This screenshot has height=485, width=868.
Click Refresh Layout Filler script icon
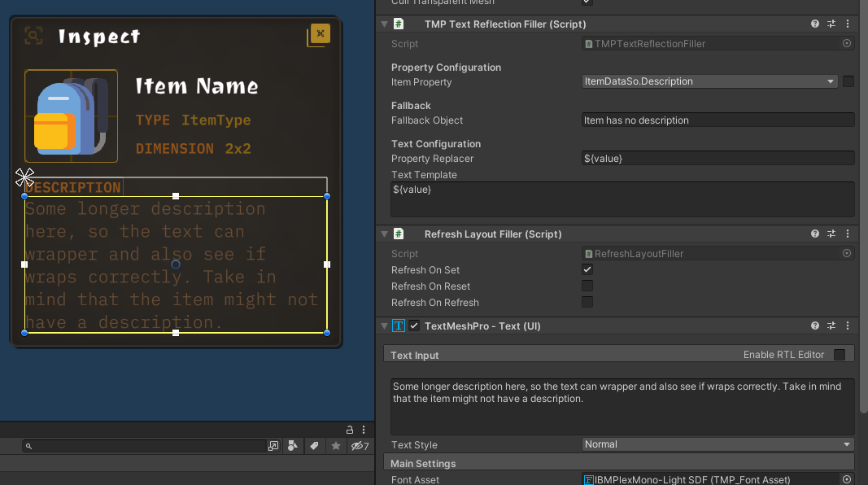(399, 234)
